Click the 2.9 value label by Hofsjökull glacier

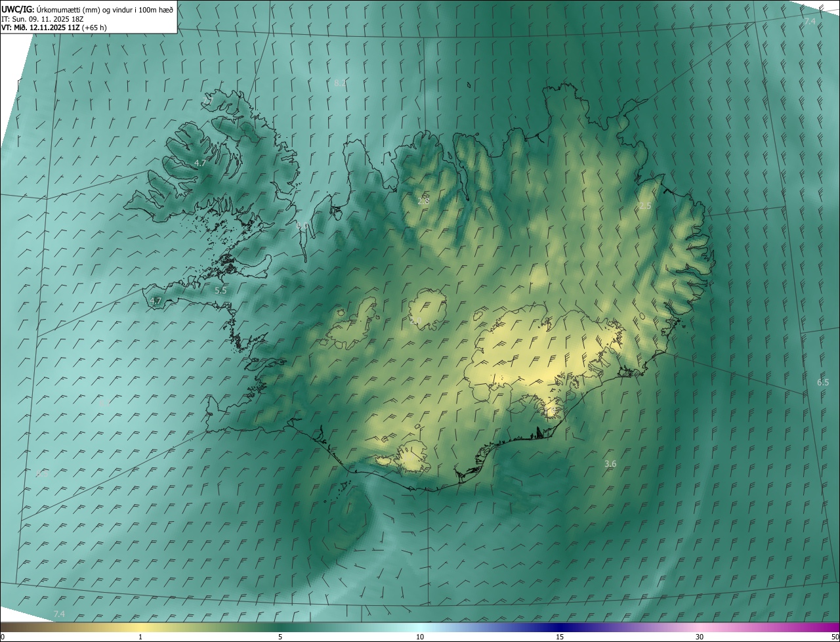(x=415, y=321)
